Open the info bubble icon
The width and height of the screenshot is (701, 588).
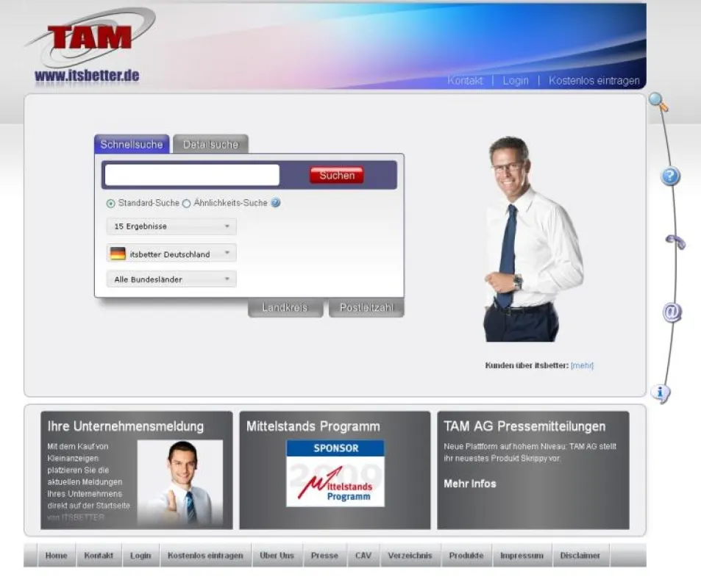(x=661, y=393)
